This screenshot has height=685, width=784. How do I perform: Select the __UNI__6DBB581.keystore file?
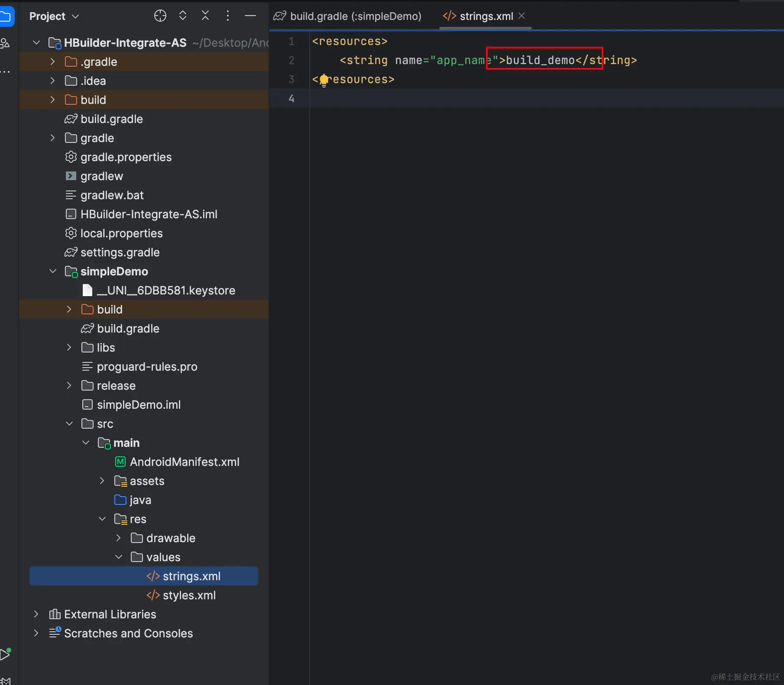(166, 291)
